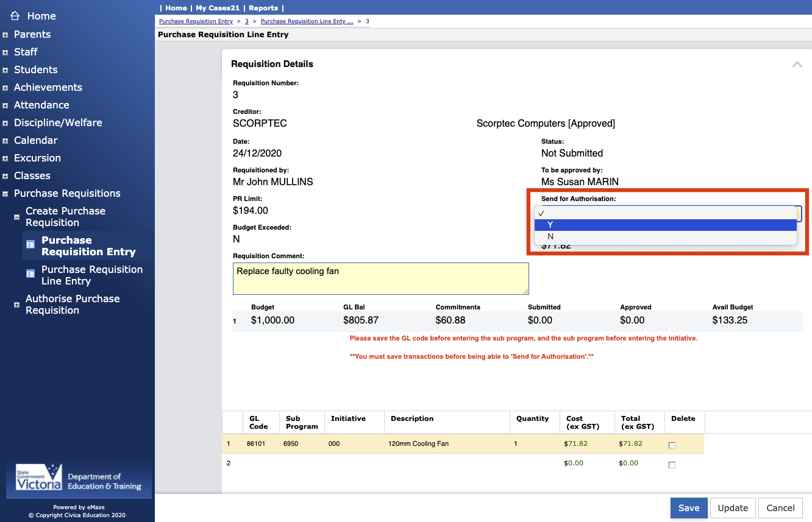812x522 pixels.
Task: Expand the Classes sidebar section
Action: [x=5, y=176]
